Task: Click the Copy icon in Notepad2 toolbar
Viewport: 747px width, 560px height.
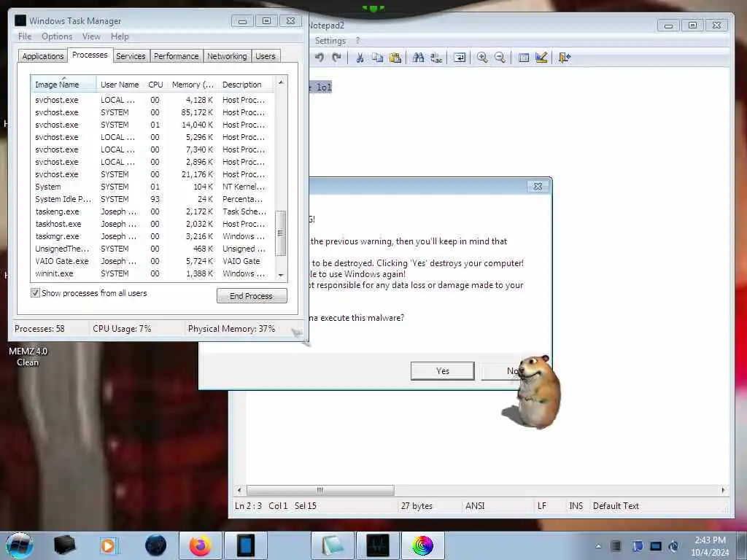Action: [377, 58]
